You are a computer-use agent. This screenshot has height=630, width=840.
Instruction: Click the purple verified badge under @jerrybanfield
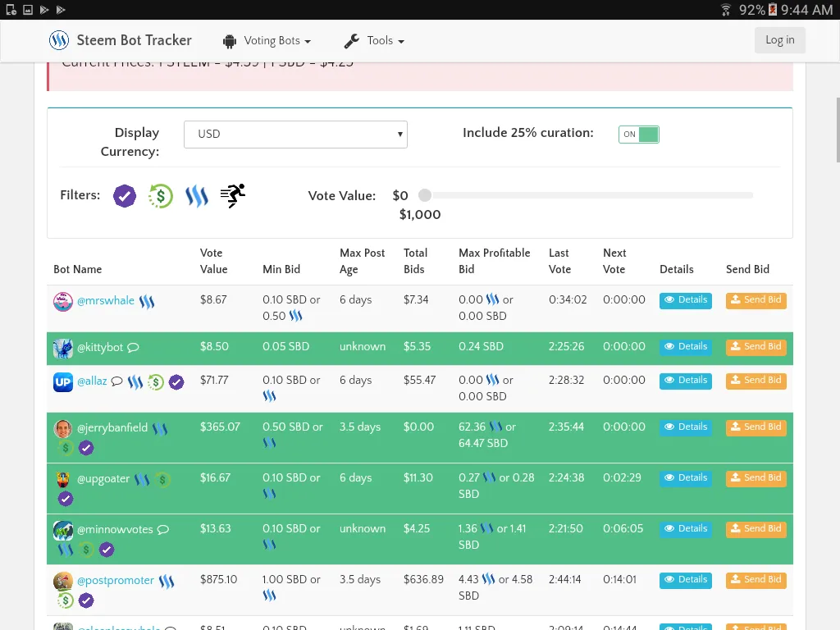pyautogui.click(x=85, y=448)
